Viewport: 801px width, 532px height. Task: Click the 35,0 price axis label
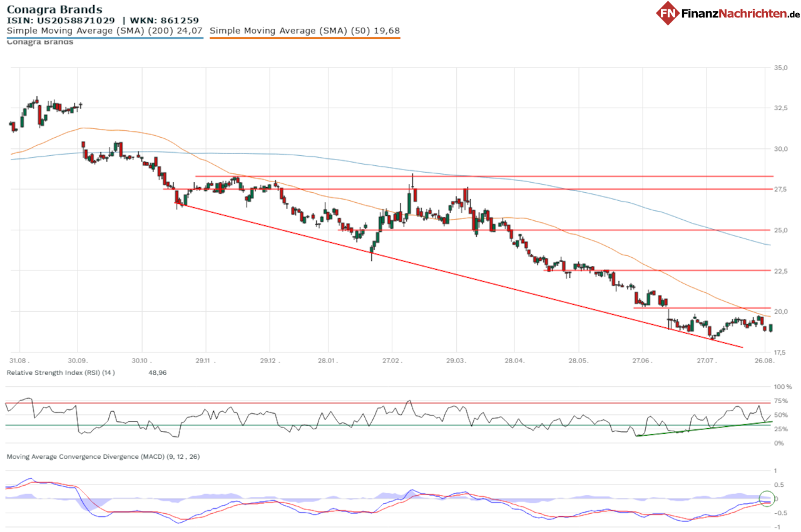pyautogui.click(x=780, y=68)
